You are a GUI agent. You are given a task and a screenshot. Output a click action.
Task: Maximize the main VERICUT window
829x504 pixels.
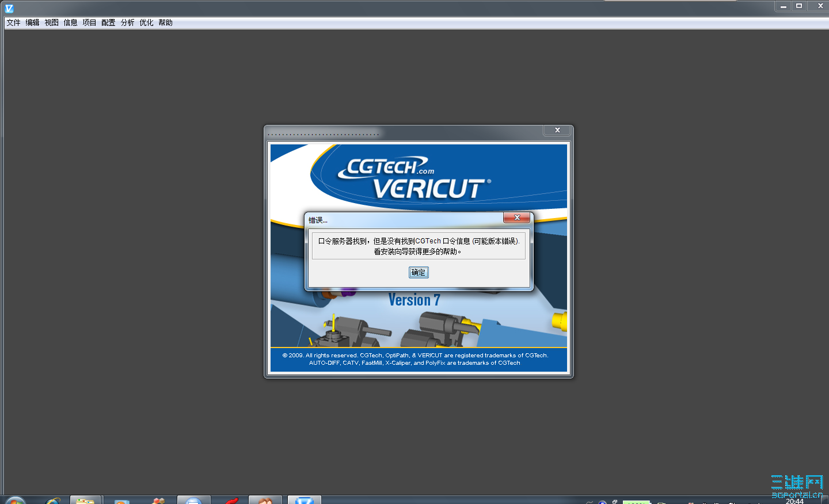(x=799, y=6)
